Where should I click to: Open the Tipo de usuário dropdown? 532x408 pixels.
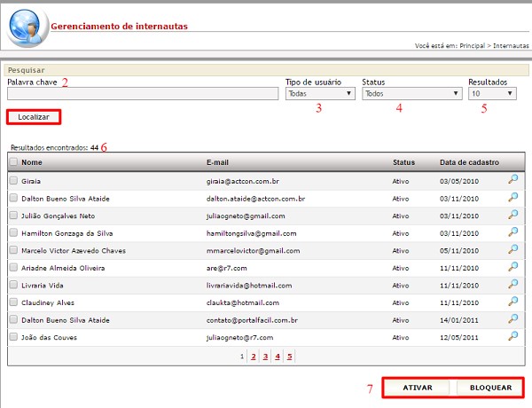(320, 93)
